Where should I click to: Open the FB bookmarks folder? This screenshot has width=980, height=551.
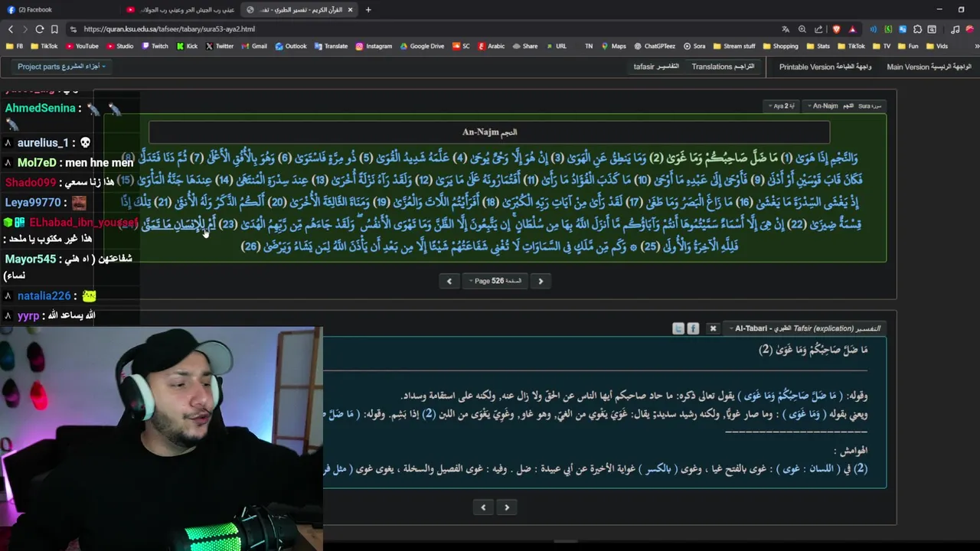[15, 46]
